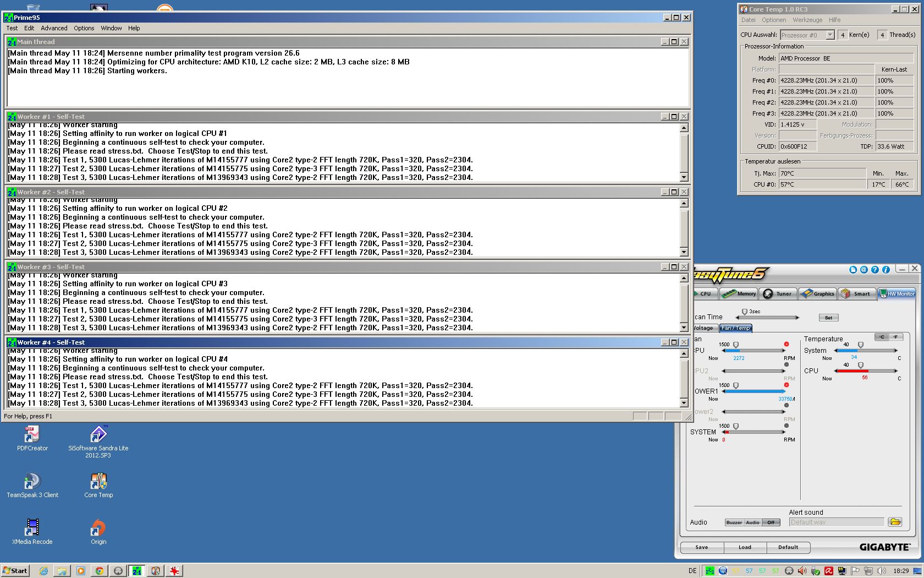Click Prime95 tray icon in notification area
This screenshot has width=924, height=578.
(x=710, y=571)
